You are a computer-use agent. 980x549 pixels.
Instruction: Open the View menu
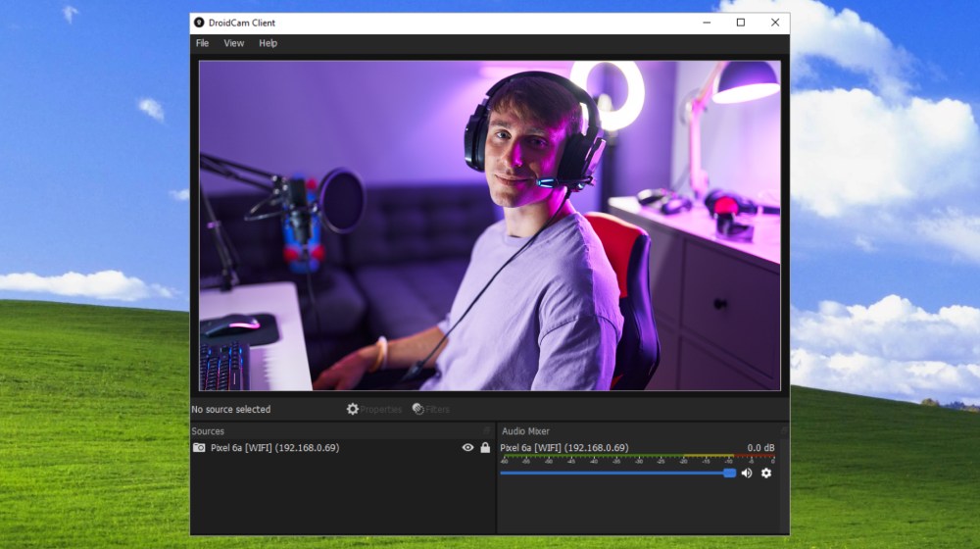pos(234,43)
